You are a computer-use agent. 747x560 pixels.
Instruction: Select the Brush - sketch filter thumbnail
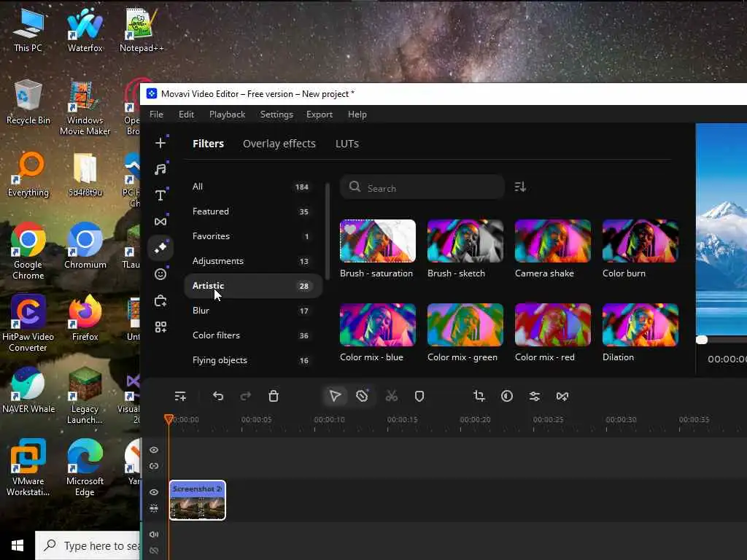(x=465, y=241)
